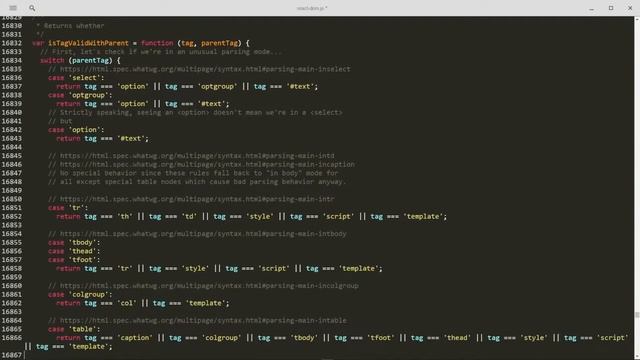Close the editor window
This screenshot has width=640, height=360.
(630, 8)
